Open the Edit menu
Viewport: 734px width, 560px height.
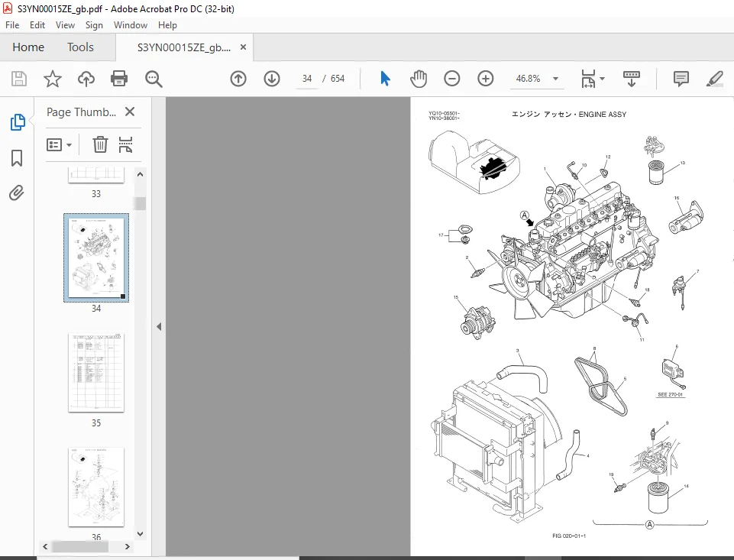37,25
